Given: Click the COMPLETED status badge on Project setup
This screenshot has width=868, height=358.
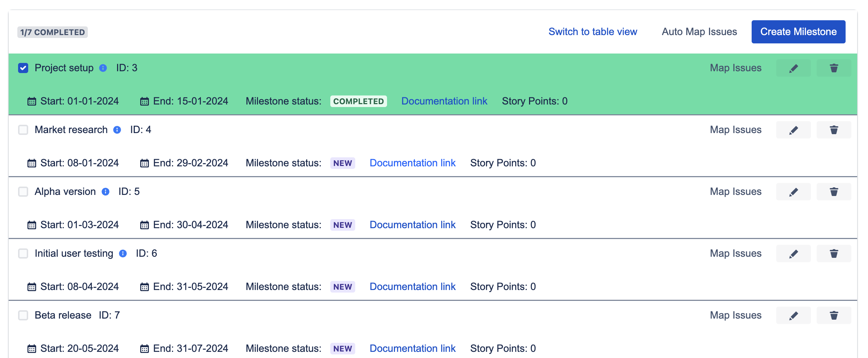Looking at the screenshot, I should 358,101.
